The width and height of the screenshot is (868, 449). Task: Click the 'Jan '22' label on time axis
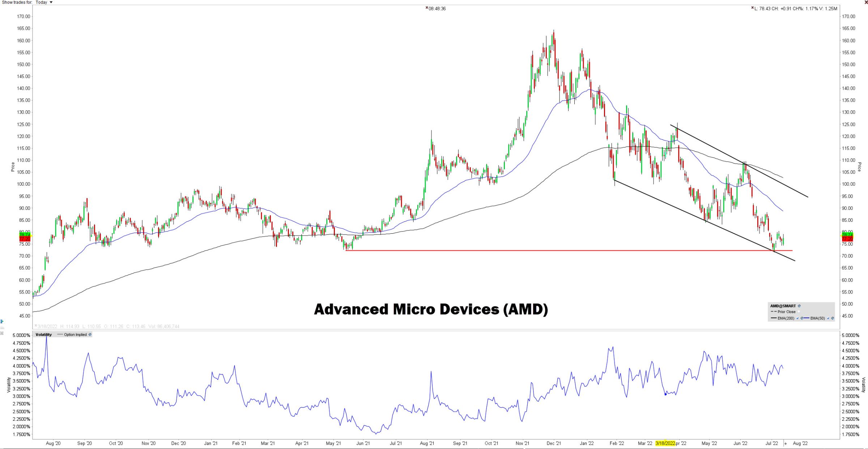click(587, 443)
